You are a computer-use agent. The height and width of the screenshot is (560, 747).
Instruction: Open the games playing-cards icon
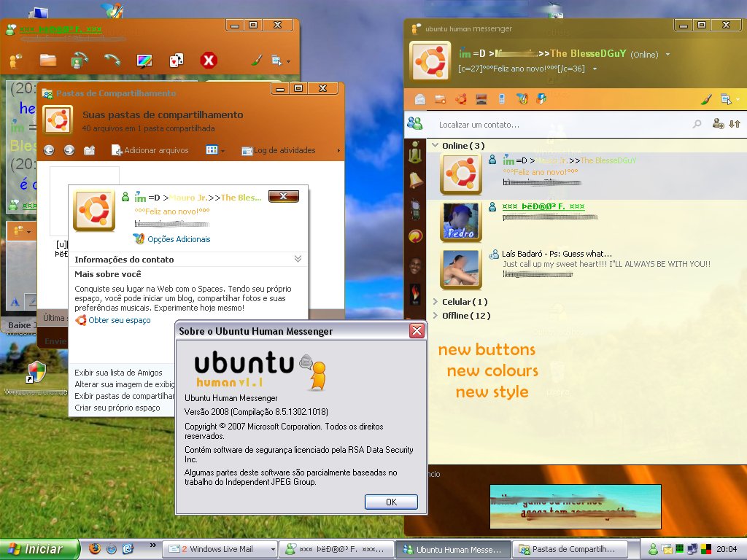pyautogui.click(x=177, y=61)
